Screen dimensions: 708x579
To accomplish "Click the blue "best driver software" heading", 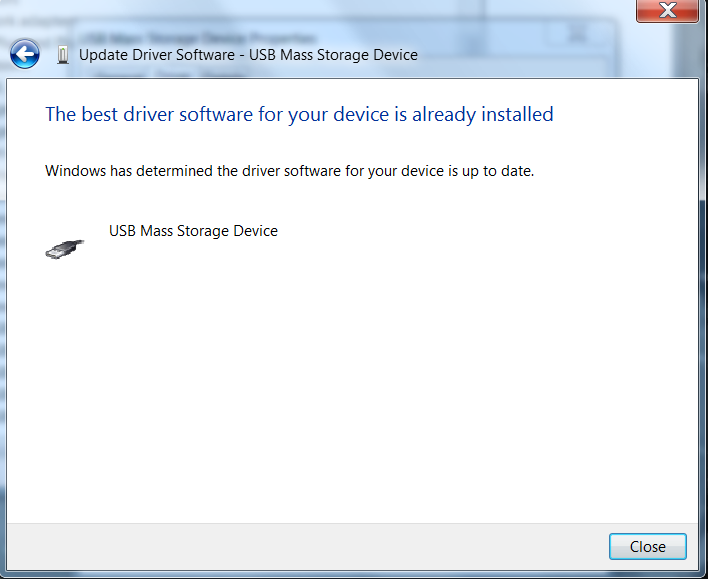I will coord(299,114).
